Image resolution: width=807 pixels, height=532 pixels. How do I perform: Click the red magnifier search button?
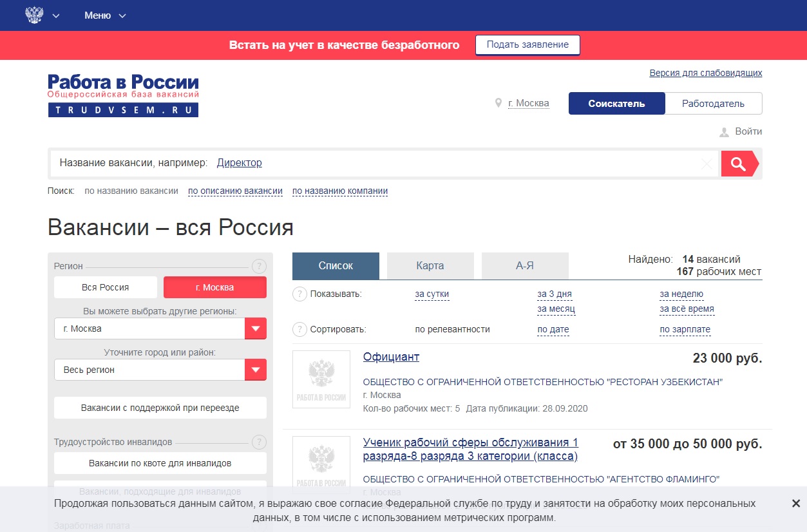739,164
